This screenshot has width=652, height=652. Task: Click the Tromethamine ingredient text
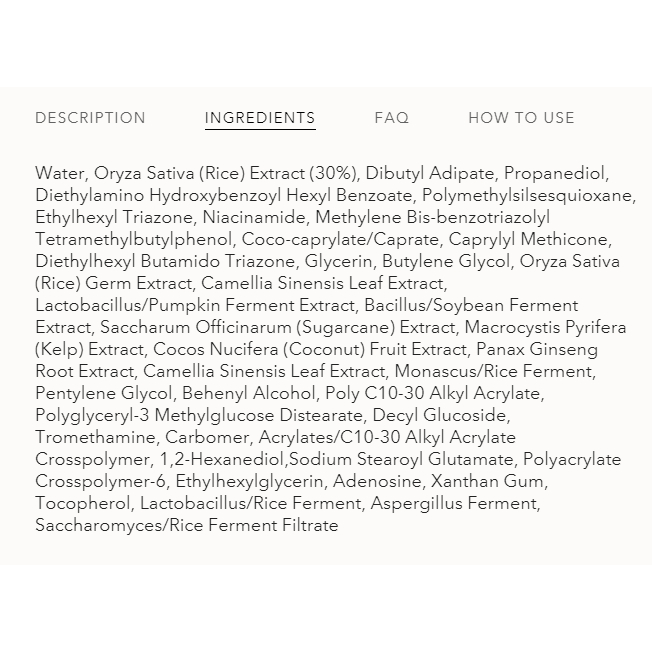point(95,437)
